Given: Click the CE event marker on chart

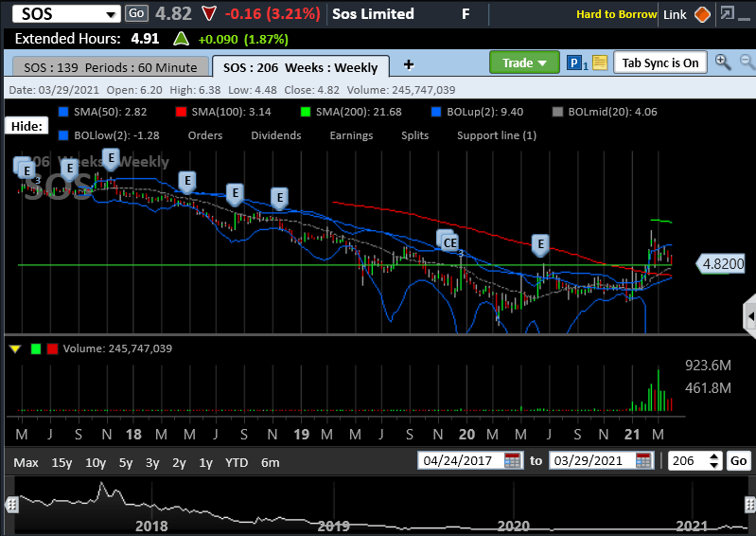Looking at the screenshot, I should [450, 243].
